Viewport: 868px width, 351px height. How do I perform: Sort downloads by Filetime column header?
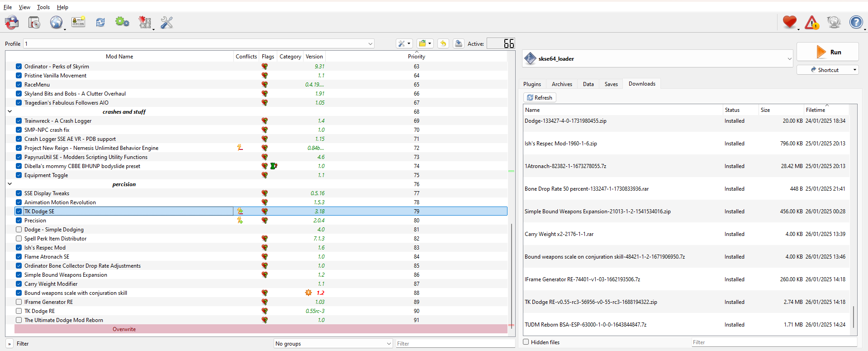(x=826, y=110)
